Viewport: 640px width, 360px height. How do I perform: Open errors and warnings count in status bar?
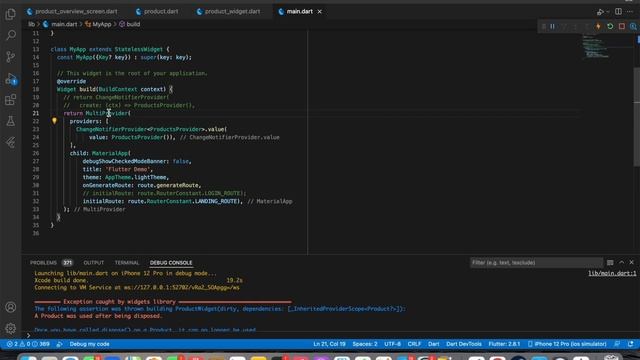(28, 344)
